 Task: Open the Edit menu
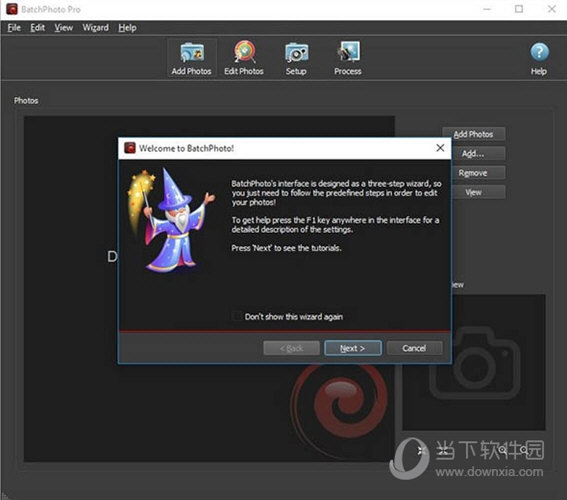coord(38,28)
